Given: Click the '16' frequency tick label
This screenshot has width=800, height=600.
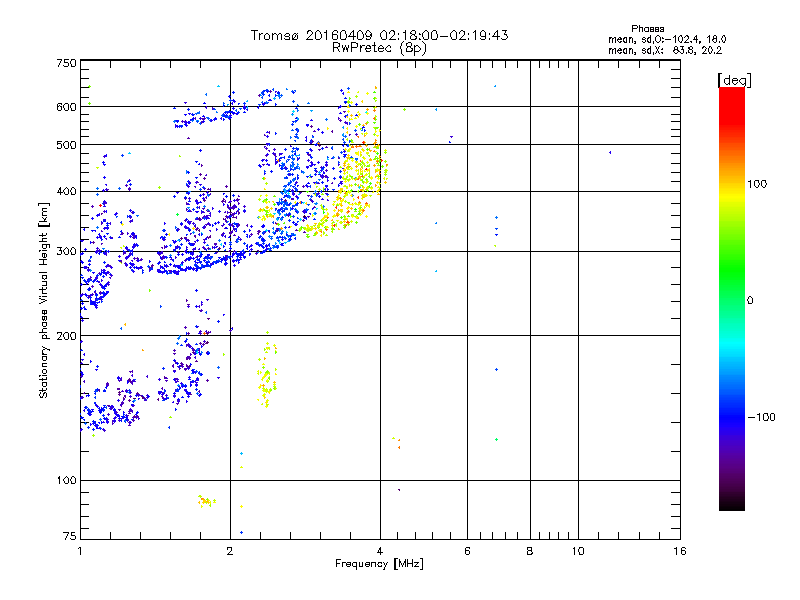Looking at the screenshot, I should [680, 551].
